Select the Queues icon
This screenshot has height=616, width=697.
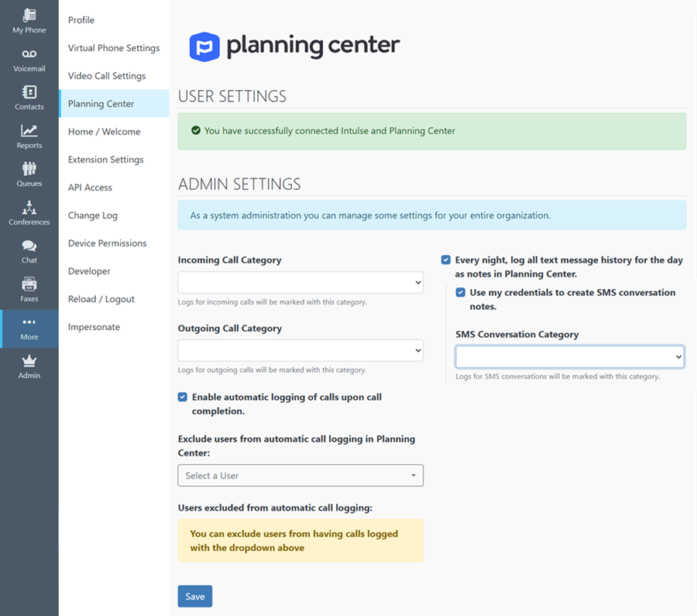29,169
